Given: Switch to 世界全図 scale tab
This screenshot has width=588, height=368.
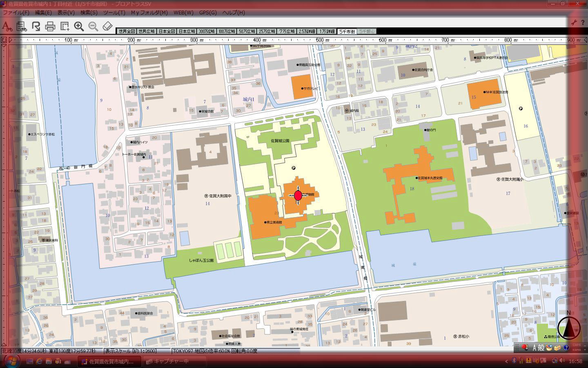Looking at the screenshot, I should coord(126,31).
